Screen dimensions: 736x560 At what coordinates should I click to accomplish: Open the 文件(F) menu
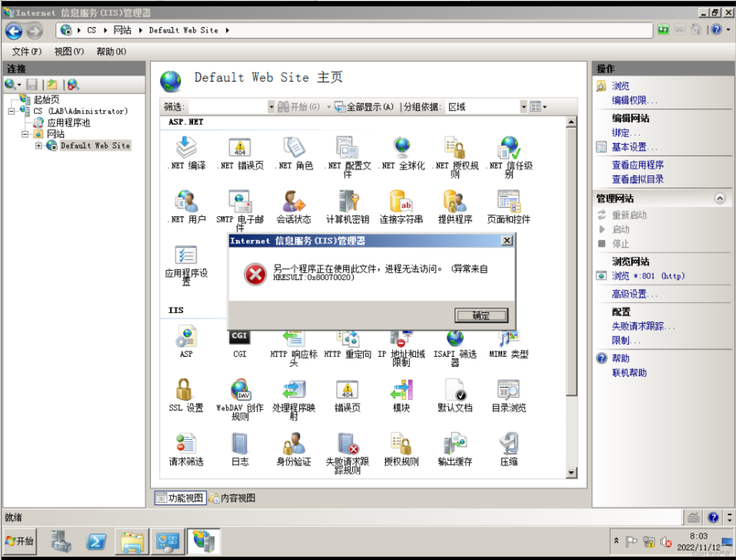pyautogui.click(x=27, y=52)
